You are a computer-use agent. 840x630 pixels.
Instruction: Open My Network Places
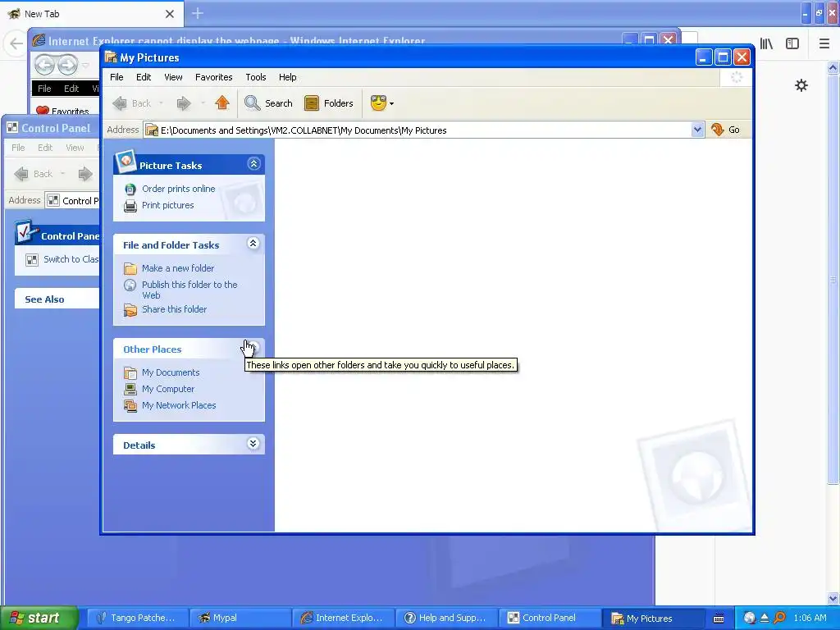coord(179,405)
